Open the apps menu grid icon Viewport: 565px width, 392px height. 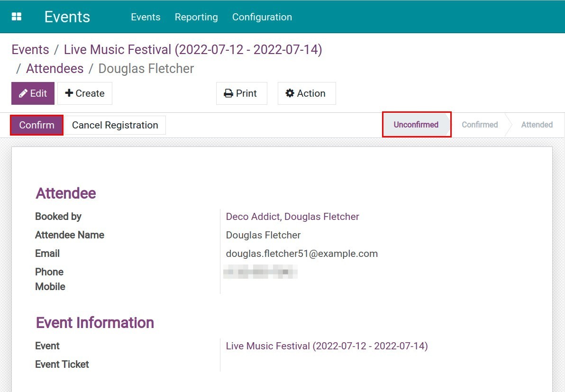17,16
